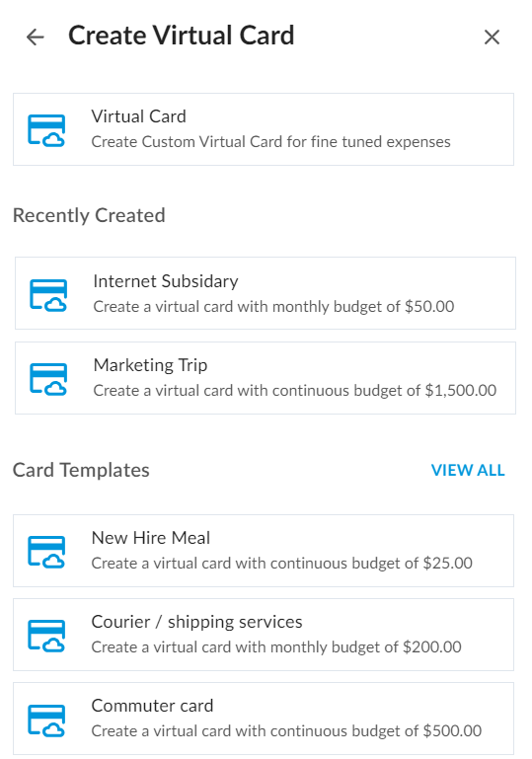
Task: Choose the Courier / shipping services title
Action: point(196,622)
